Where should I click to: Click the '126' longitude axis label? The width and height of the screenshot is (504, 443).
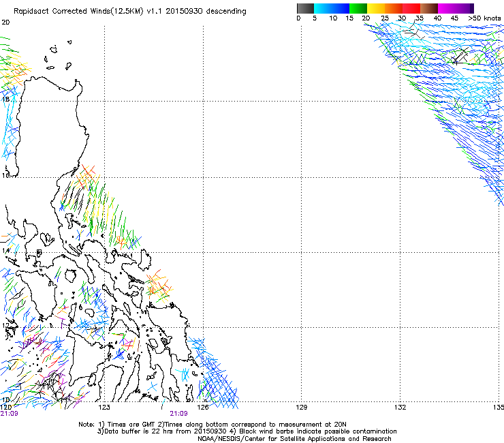tap(203, 408)
